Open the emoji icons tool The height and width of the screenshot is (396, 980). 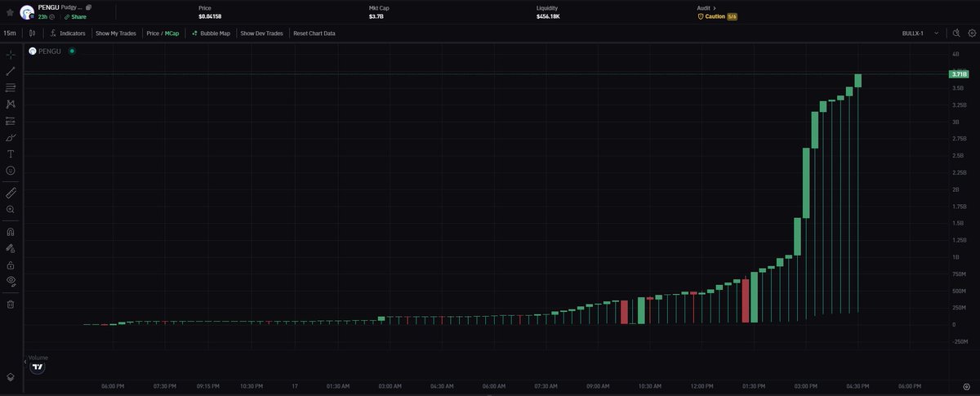pos(10,171)
